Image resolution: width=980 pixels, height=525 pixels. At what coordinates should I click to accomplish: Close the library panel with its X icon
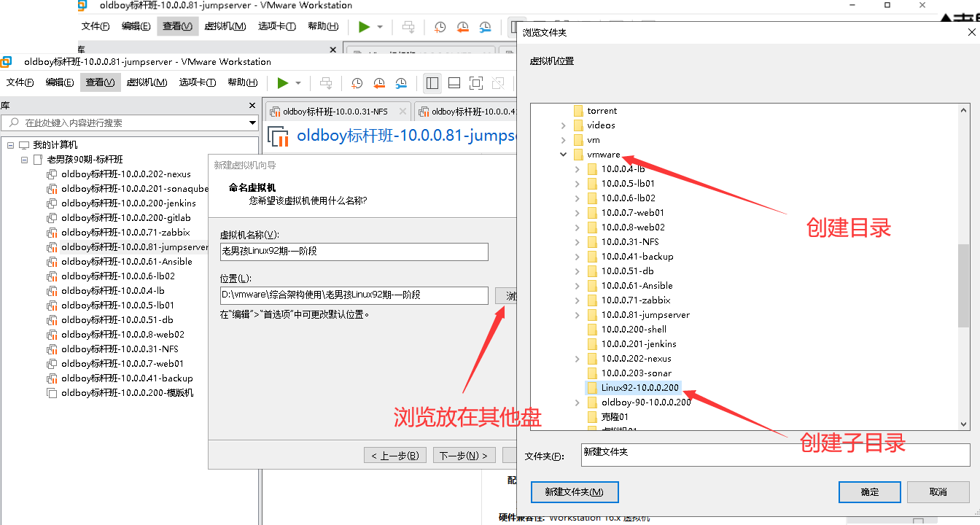point(252,106)
